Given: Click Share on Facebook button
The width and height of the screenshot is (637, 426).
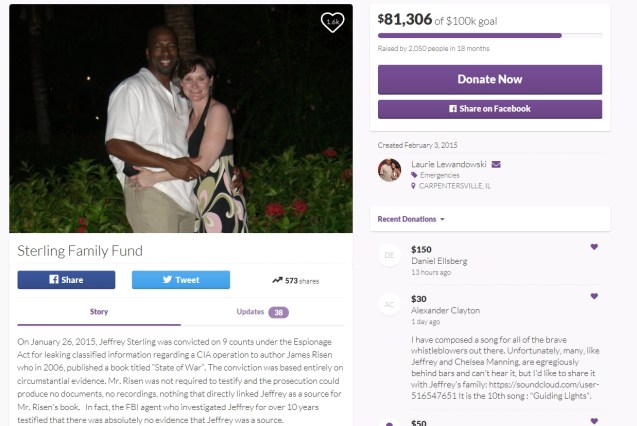Looking at the screenshot, I should 490,108.
